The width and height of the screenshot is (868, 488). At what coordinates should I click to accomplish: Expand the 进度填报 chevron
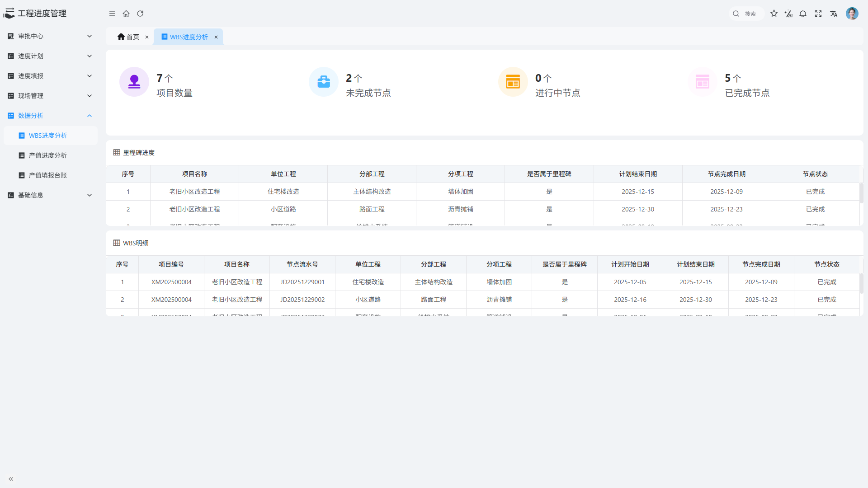click(x=90, y=76)
